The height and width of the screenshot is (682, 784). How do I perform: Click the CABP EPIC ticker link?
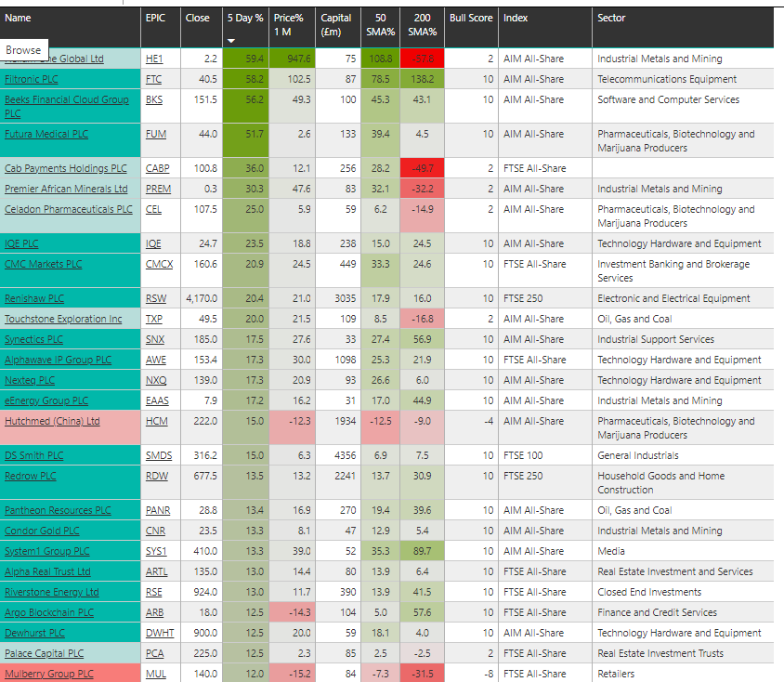pyautogui.click(x=158, y=169)
